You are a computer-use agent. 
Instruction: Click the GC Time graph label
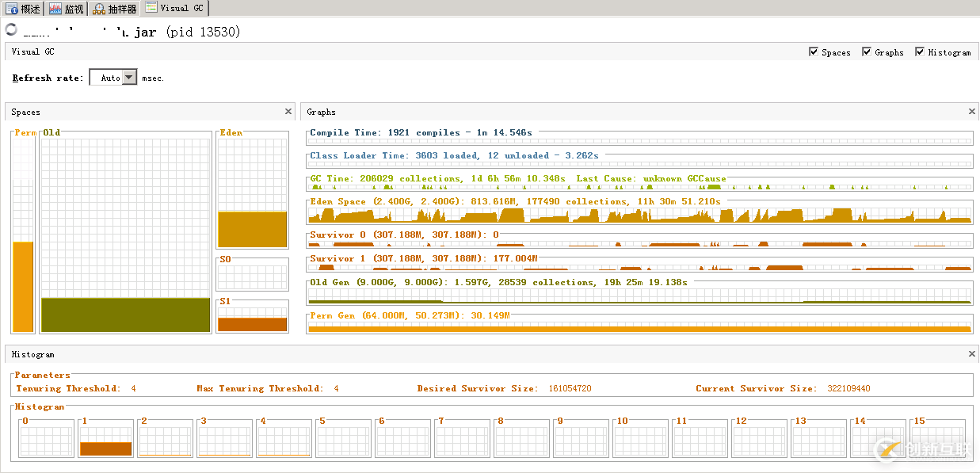click(517, 178)
